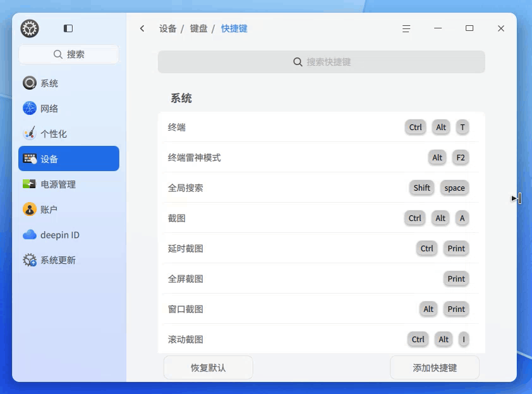The height and width of the screenshot is (394, 532).
Task: Click the Shift key of 全局搜索
Action: [421, 188]
